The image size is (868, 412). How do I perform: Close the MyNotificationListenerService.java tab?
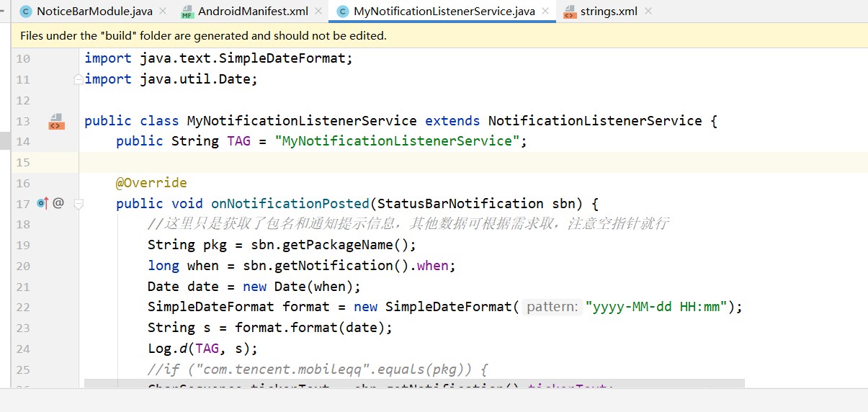(x=545, y=11)
